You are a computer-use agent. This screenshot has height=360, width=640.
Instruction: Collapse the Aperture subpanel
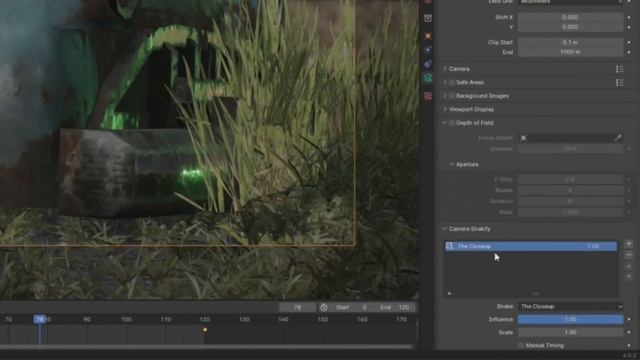click(x=451, y=164)
